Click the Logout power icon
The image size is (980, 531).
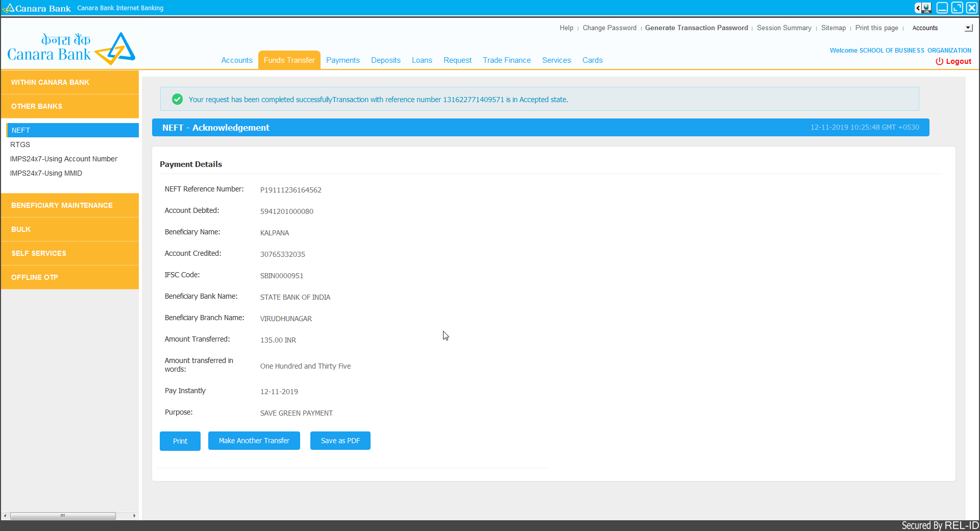click(x=939, y=61)
